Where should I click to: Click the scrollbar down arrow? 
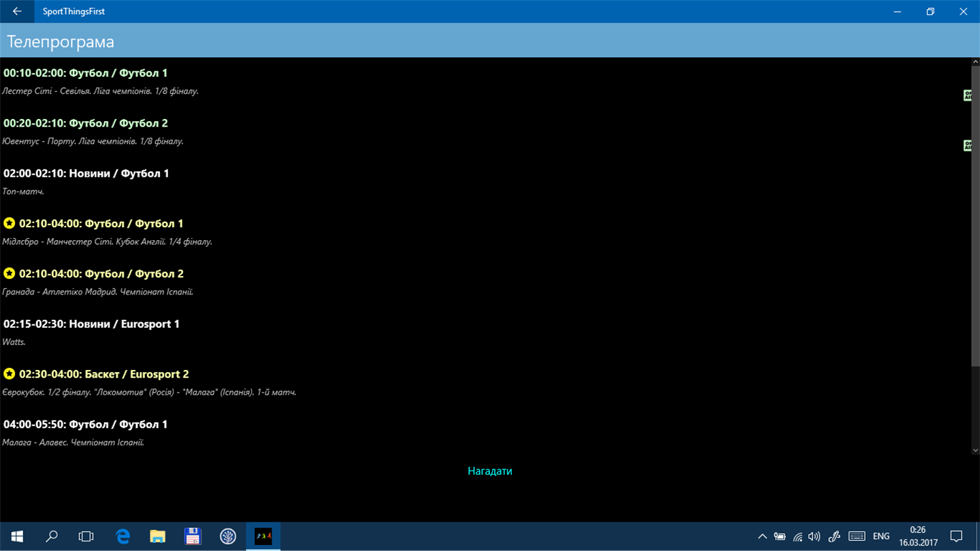[x=975, y=450]
